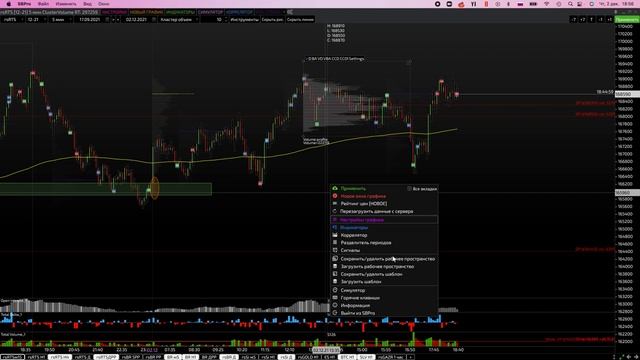Click the green Apply icon in context menu
The height and width of the screenshot is (360, 640).
coord(335,189)
